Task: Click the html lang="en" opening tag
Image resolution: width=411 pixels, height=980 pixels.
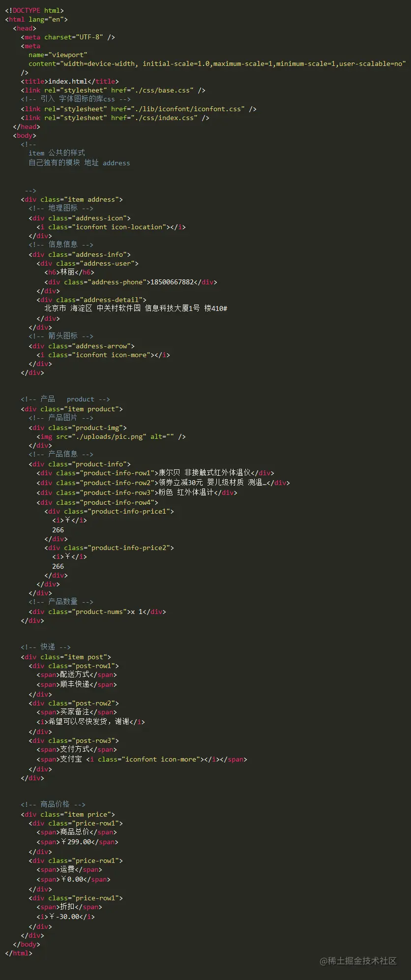Action: pos(36,19)
